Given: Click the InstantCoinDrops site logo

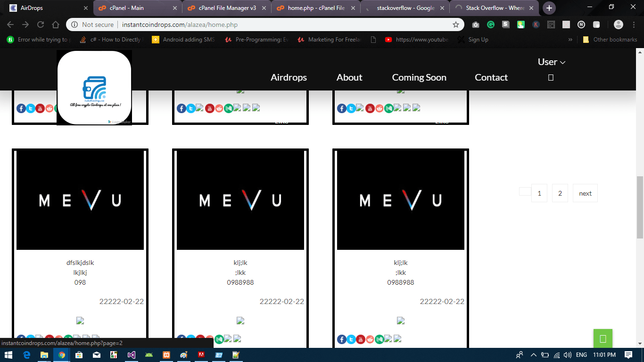Looking at the screenshot, I should [94, 88].
